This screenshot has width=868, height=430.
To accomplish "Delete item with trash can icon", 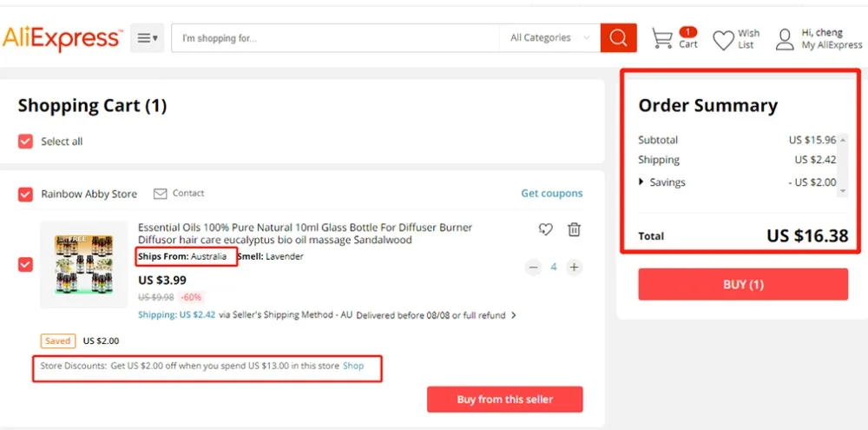I will click(574, 228).
